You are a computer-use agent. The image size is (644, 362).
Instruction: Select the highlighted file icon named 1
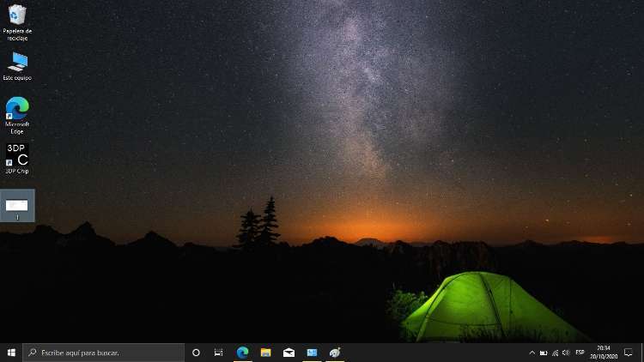point(17,205)
